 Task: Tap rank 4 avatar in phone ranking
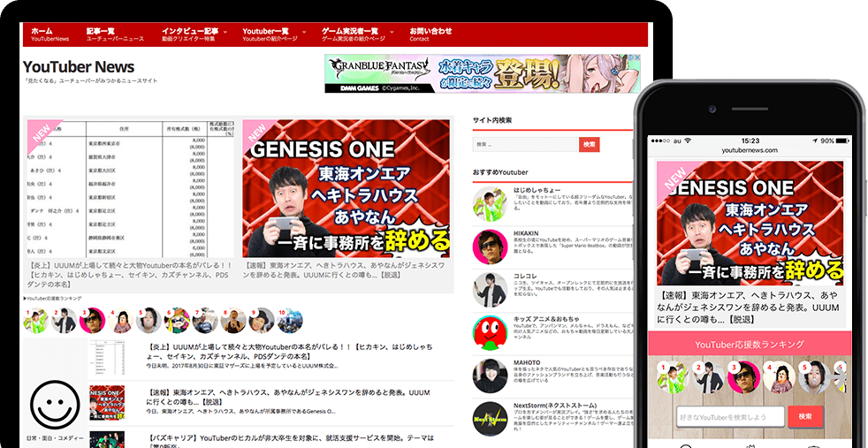point(780,377)
